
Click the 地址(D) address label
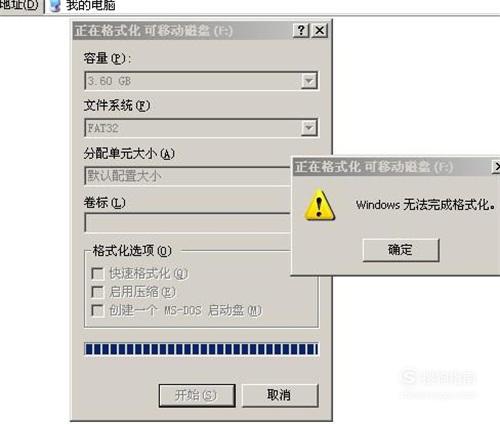20,5
